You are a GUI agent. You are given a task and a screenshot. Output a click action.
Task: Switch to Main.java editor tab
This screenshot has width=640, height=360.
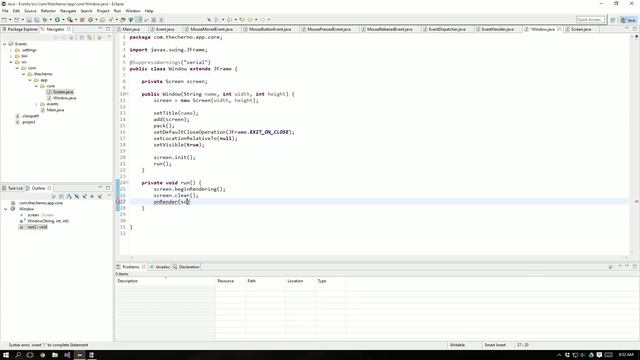pyautogui.click(x=131, y=29)
